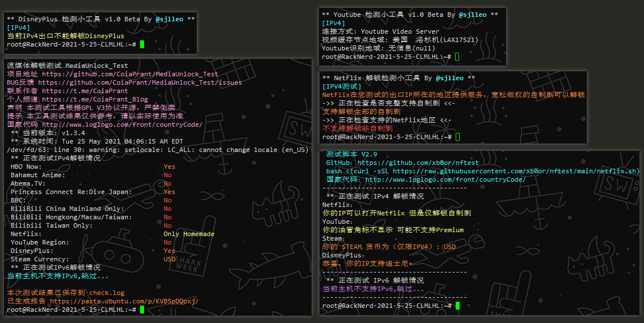The width and height of the screenshot is (644, 323).
Task: Click @sjlleo in the DisneyPlus tool header
Action: [169, 19]
